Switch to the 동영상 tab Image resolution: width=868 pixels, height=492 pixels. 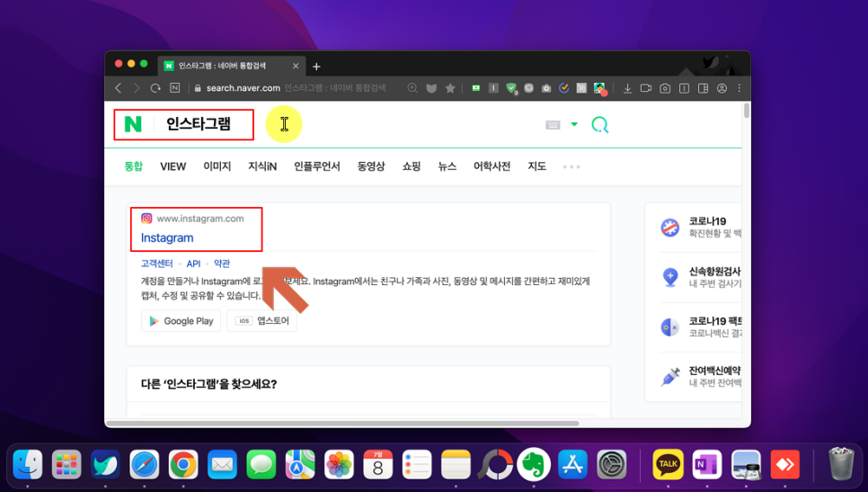coord(371,166)
